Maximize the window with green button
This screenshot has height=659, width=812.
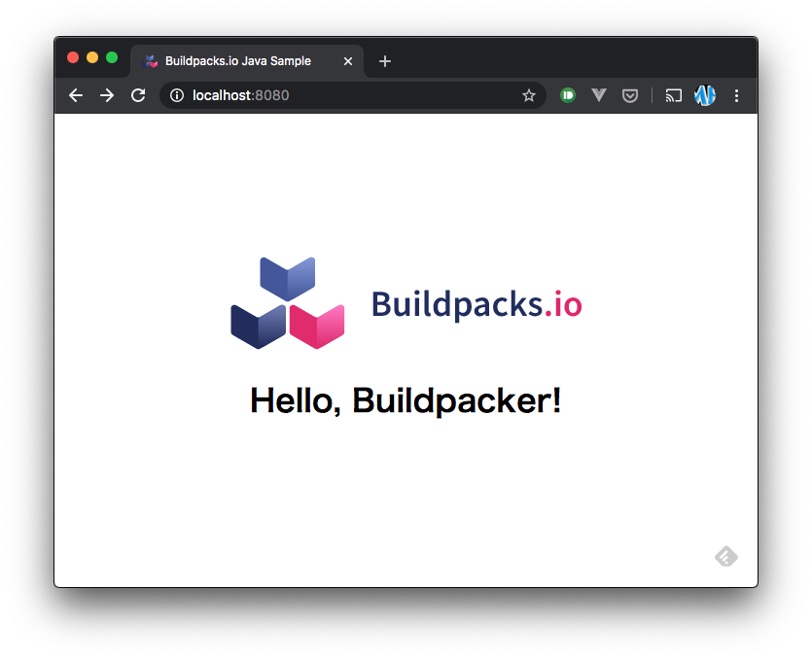(x=112, y=57)
